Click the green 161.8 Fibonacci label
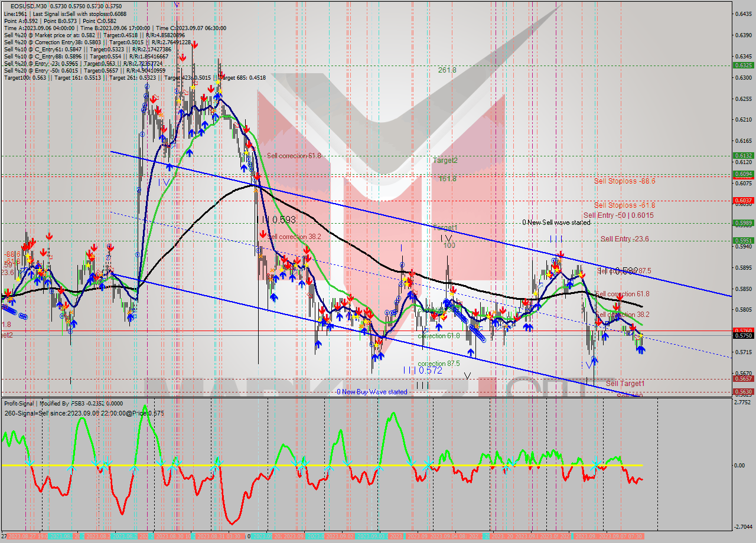The height and width of the screenshot is (543, 756). click(x=448, y=178)
